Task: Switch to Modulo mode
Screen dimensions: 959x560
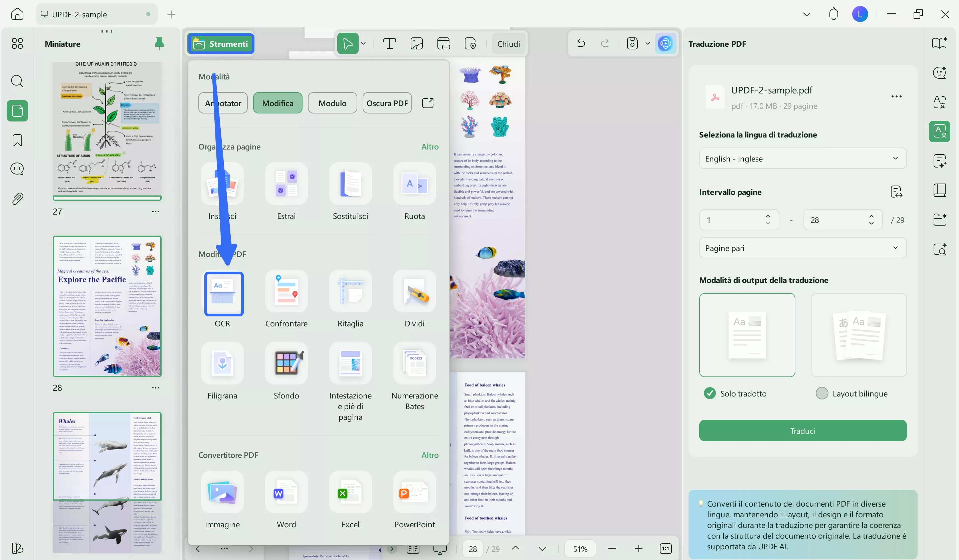Action: pos(332,103)
